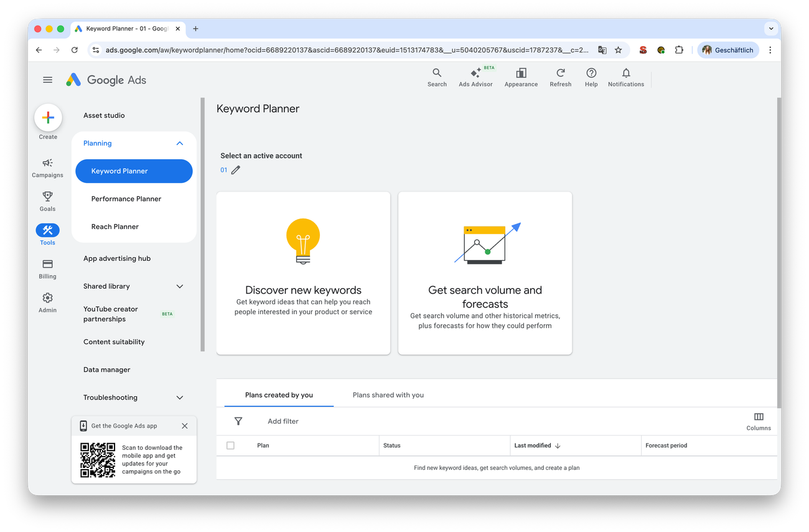Screen dimensions: 809x532
Task: Click the Add filter field
Action: click(283, 421)
